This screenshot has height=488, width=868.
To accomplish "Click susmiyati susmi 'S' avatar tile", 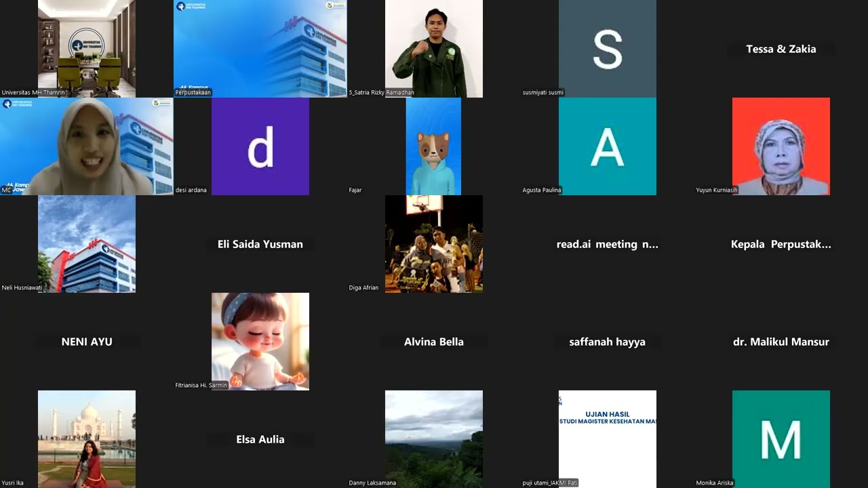I will (x=608, y=49).
